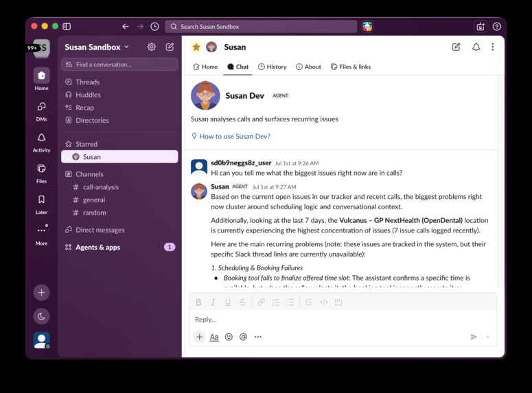Image resolution: width=532 pixels, height=393 pixels.
Task: Switch workspace via SS tile
Action: pos(41,48)
